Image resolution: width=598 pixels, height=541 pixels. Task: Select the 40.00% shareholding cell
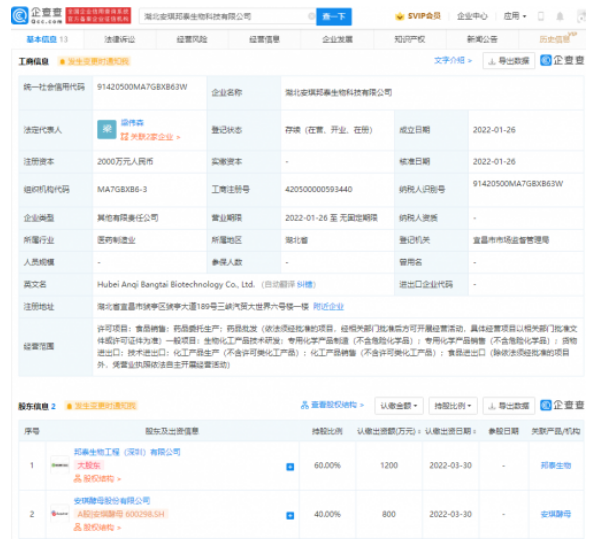[x=327, y=514]
